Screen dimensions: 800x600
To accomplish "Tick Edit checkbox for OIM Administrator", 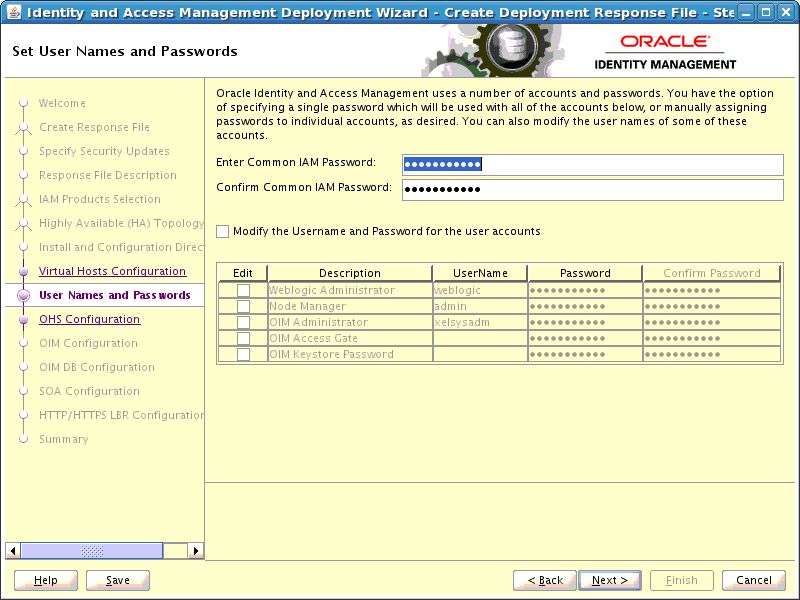I will coord(243,322).
